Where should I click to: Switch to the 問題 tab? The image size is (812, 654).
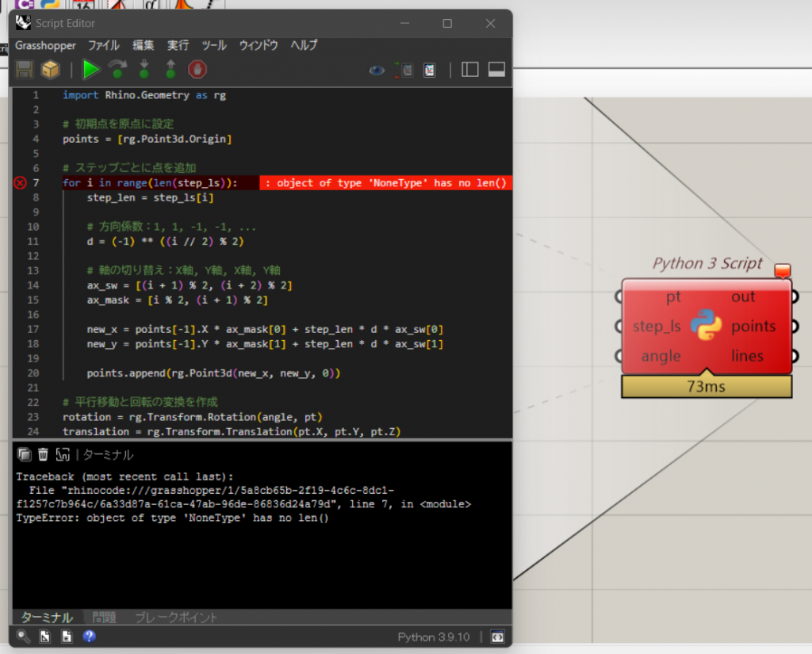tap(103, 617)
